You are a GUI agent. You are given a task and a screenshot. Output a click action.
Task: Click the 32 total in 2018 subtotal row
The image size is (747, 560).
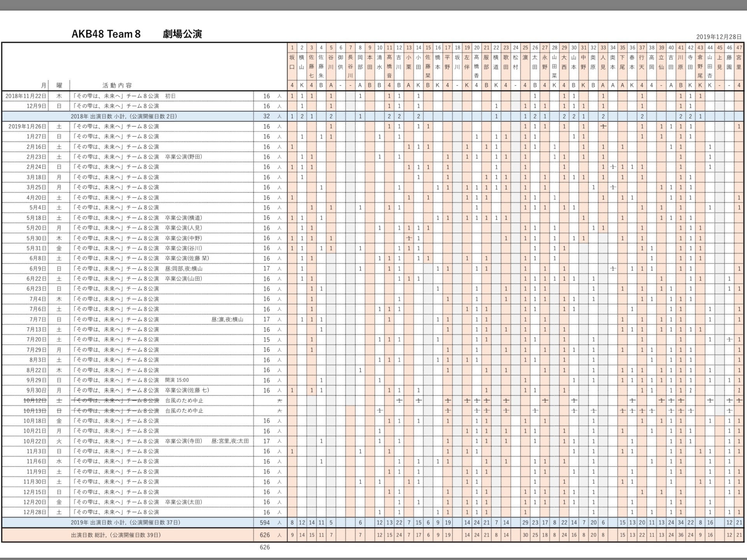pyautogui.click(x=267, y=116)
